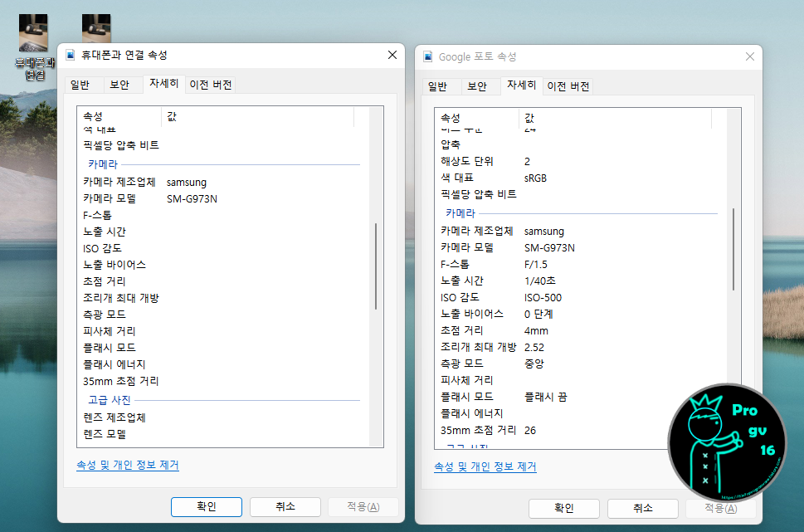Select 노출 시간 row showing 1/40초
The image size is (804, 532).
pyautogui.click(x=579, y=281)
